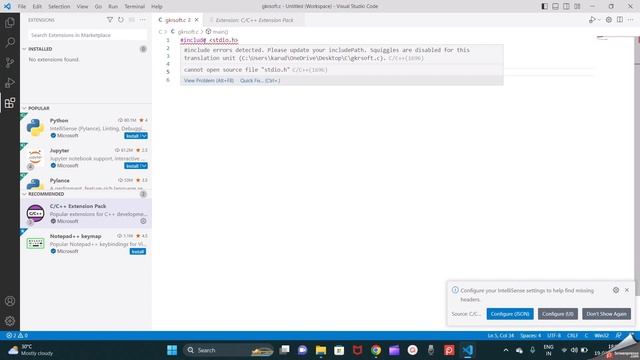This screenshot has height=360, width=640.
Task: Open notification settings gear icon
Action: [616, 290]
